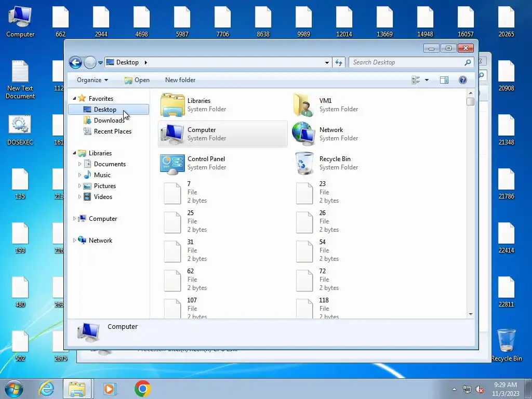The image size is (532, 399).
Task: Click Windows Explorer taskbar button
Action: (x=77, y=389)
